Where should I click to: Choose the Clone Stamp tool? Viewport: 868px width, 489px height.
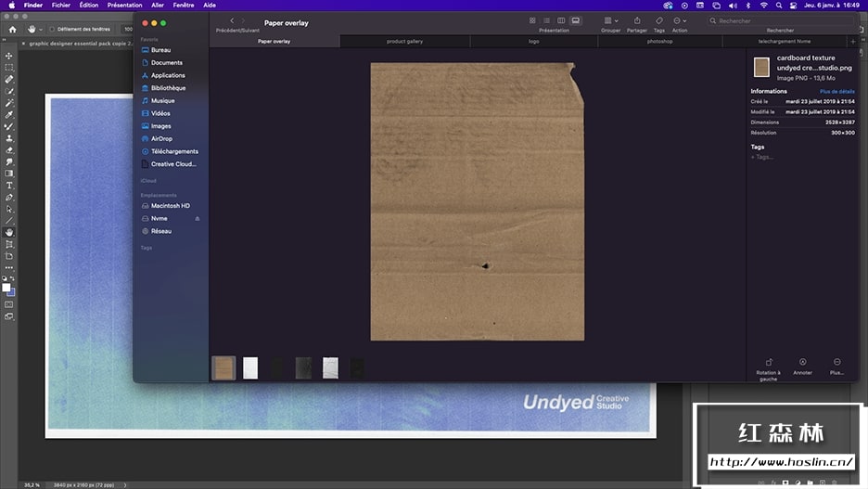coord(9,138)
